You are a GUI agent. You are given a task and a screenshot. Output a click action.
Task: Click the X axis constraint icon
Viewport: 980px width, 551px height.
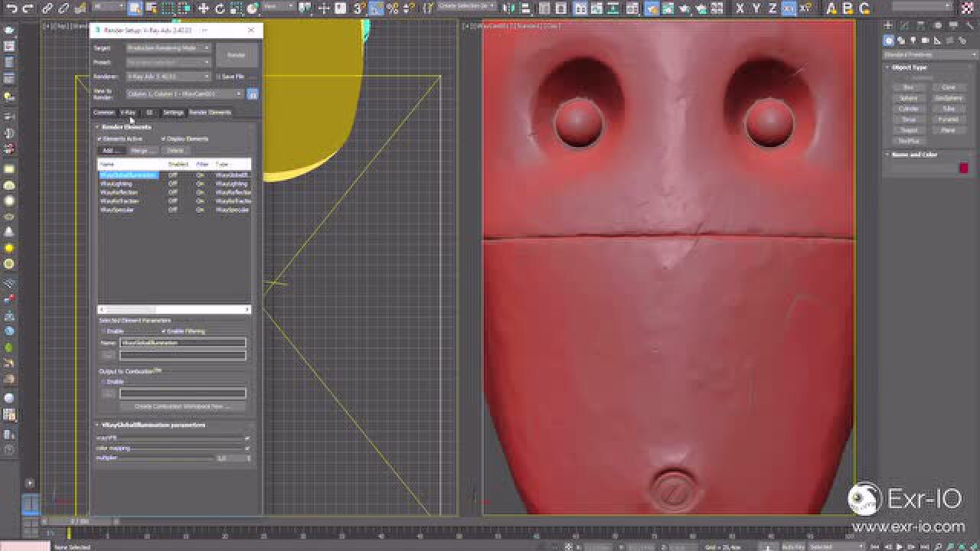click(x=740, y=8)
